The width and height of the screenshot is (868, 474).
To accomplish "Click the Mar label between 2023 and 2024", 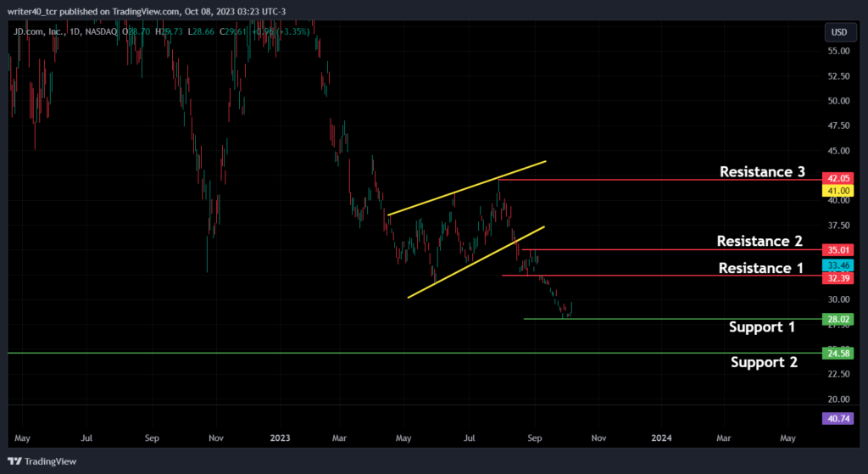I will click(339, 438).
